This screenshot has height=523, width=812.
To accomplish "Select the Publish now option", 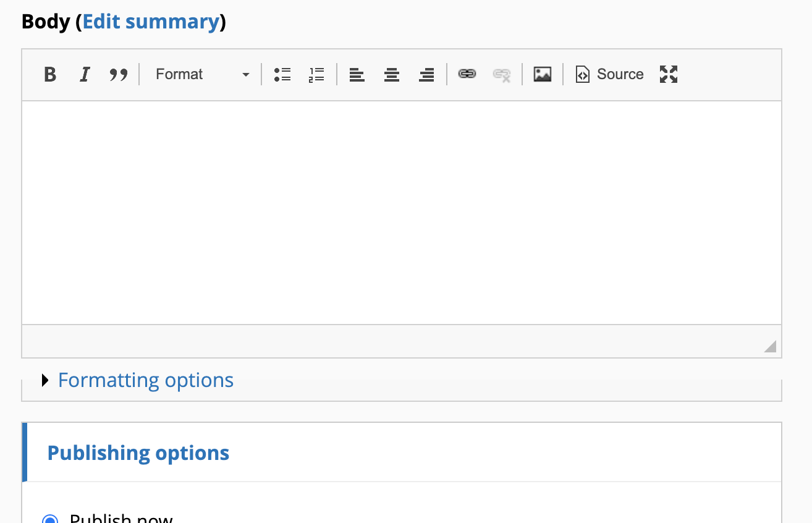I will (x=51, y=519).
